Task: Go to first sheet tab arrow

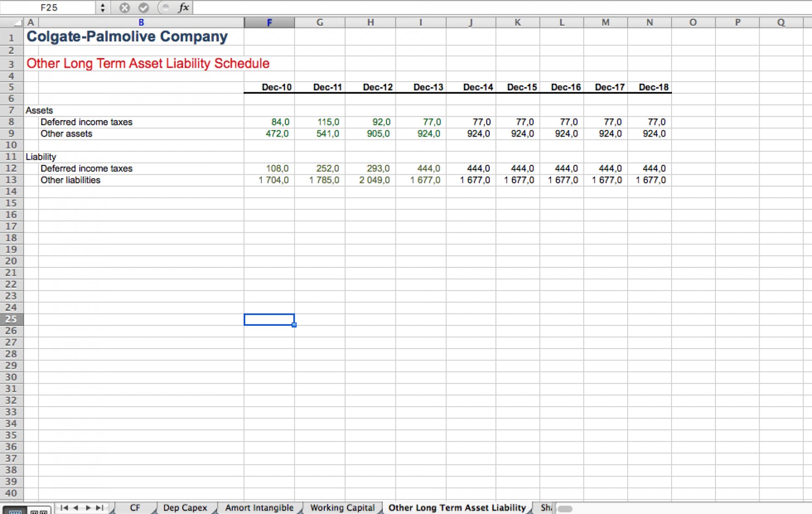Action: click(64, 508)
